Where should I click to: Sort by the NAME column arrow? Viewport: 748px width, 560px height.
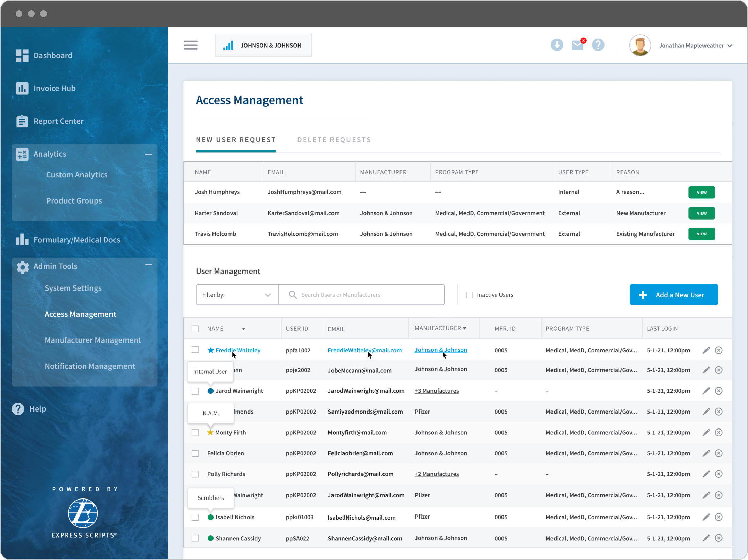pos(244,329)
